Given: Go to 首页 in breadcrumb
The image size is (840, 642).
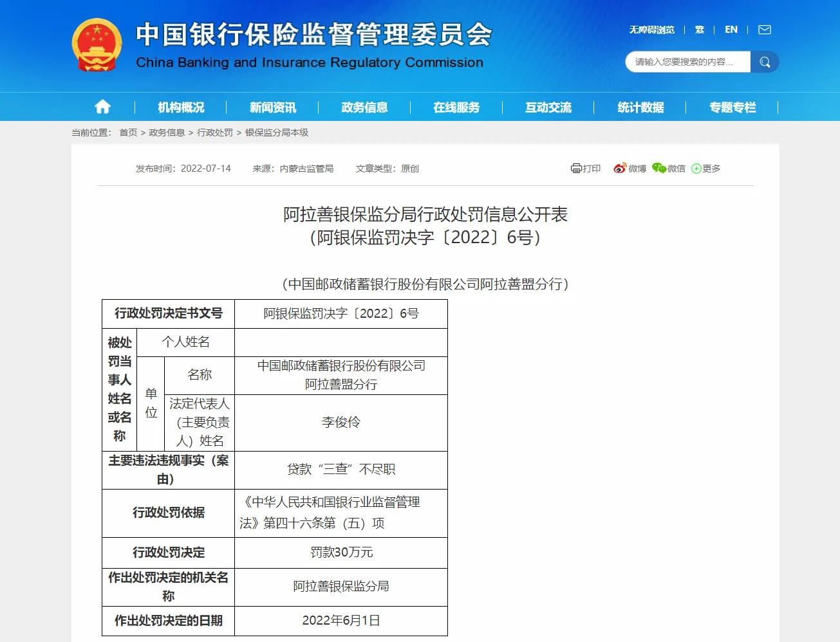Looking at the screenshot, I should [x=128, y=133].
